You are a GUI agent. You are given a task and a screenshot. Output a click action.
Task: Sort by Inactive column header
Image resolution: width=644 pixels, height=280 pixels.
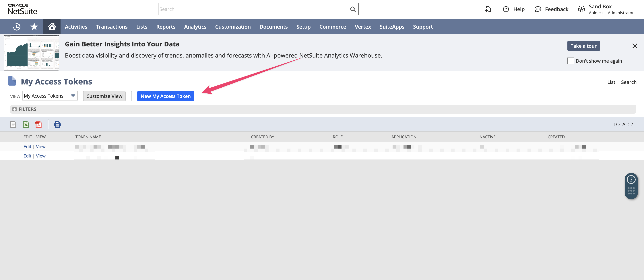(x=487, y=137)
